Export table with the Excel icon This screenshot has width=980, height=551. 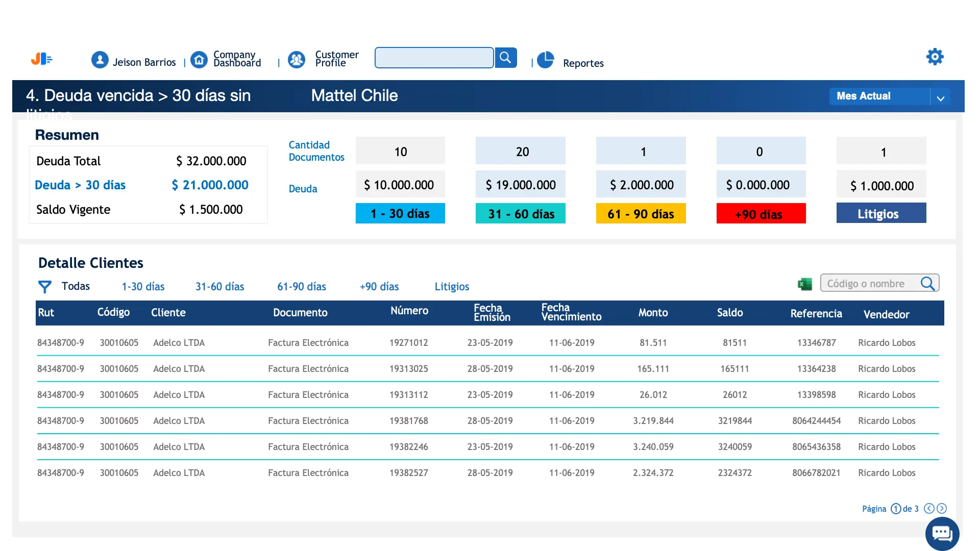click(x=805, y=284)
